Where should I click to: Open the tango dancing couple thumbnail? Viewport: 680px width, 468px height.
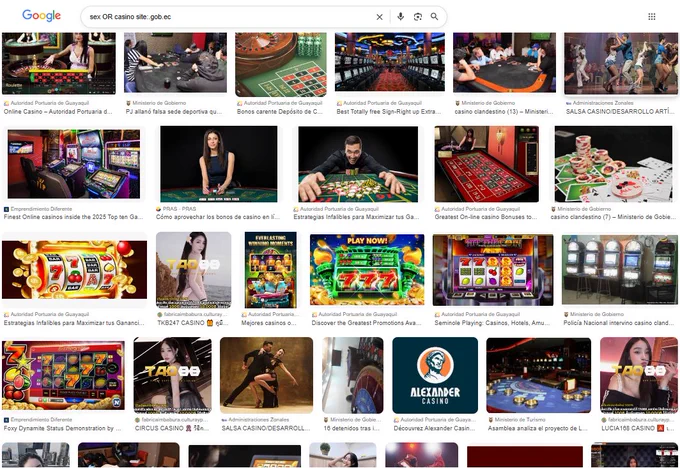(x=266, y=375)
